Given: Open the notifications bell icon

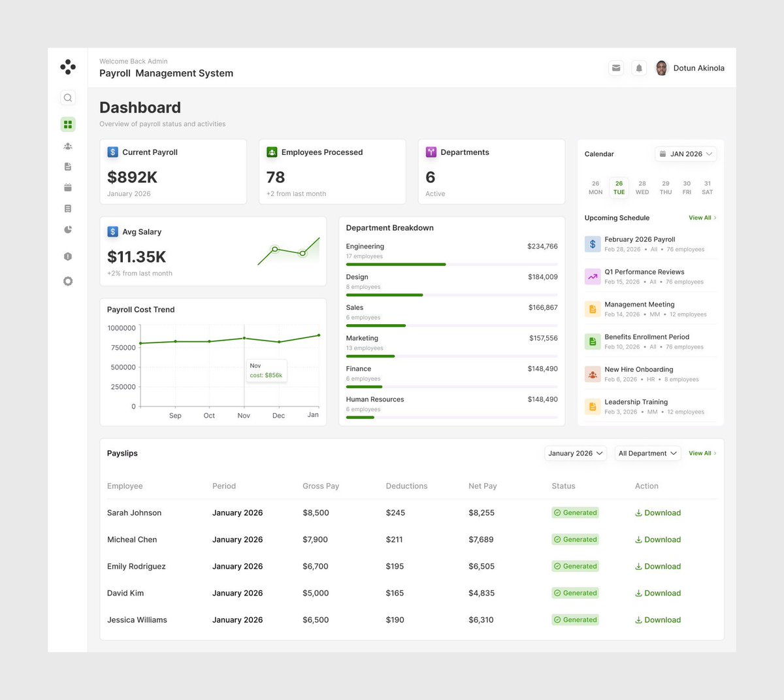Looking at the screenshot, I should (x=639, y=68).
